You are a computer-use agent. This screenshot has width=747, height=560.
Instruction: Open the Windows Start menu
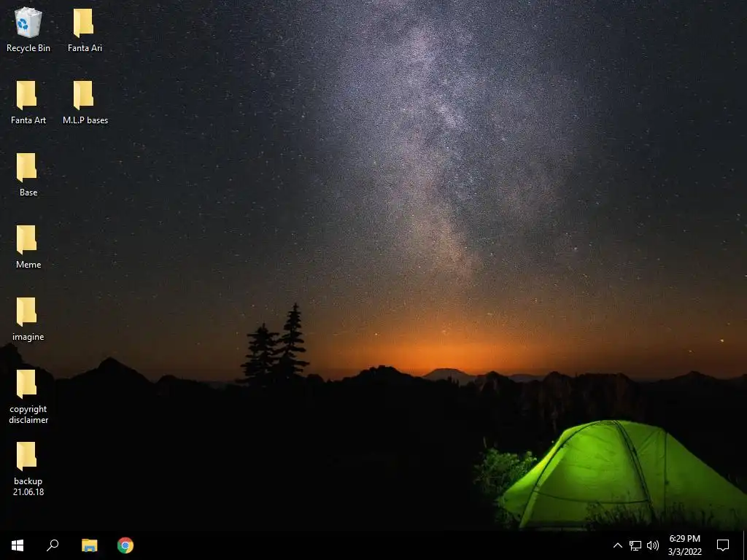tap(18, 545)
